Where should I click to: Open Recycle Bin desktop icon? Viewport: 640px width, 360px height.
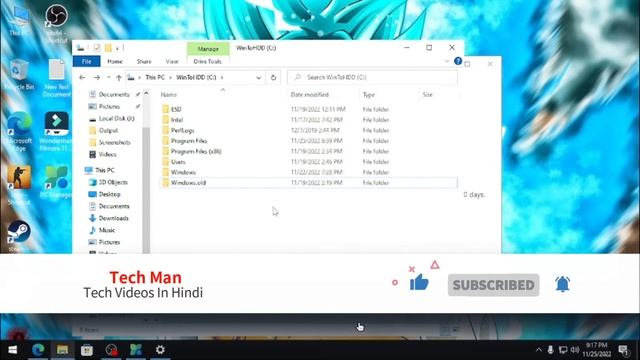19,74
